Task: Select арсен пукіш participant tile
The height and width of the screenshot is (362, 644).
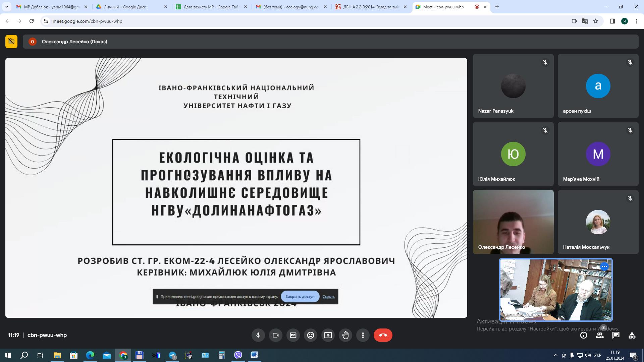Action: (x=598, y=86)
